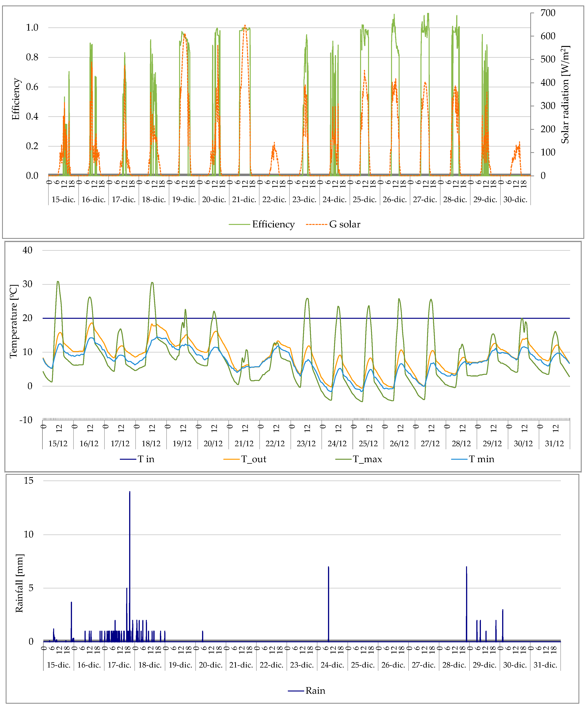Click the 30-dic. label on efficiency chart
Image resolution: width=588 pixels, height=708 pixels.
tap(515, 200)
